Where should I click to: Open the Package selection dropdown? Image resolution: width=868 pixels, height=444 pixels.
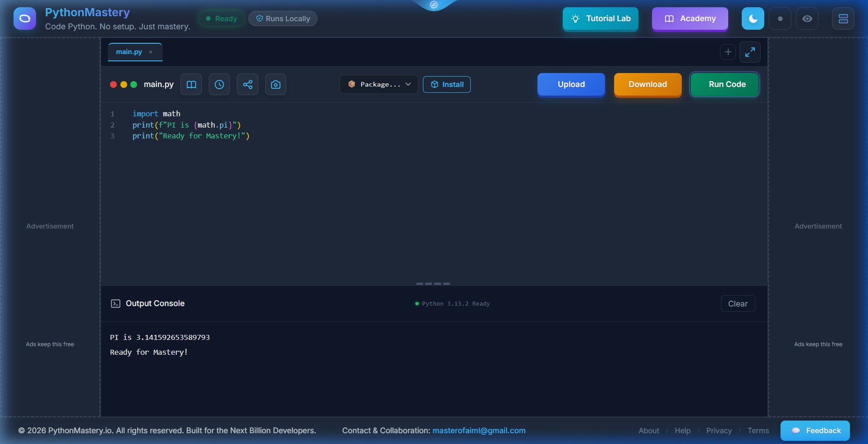378,84
